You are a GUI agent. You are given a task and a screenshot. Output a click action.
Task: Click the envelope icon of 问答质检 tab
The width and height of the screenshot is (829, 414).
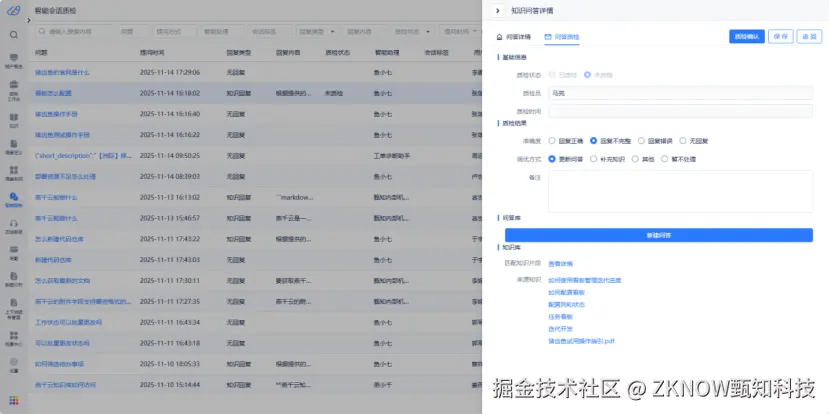tap(548, 37)
